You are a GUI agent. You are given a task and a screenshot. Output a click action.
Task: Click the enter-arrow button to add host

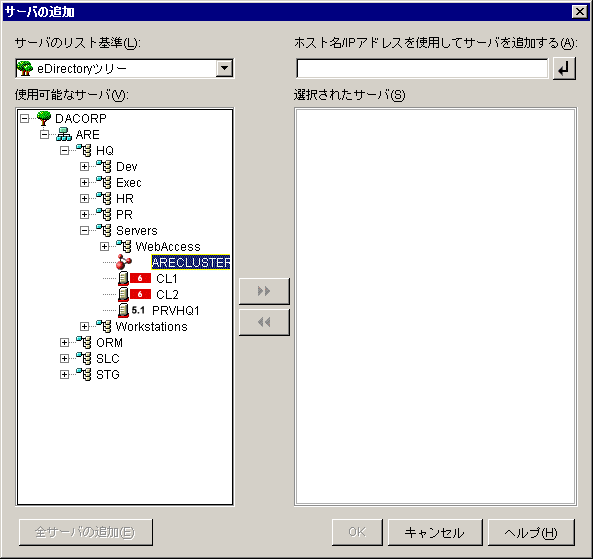pyautogui.click(x=564, y=68)
